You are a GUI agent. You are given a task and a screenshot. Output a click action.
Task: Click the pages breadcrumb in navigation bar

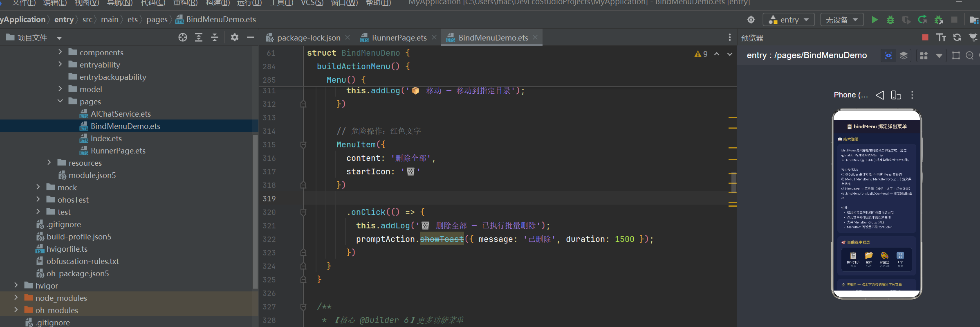(157, 19)
